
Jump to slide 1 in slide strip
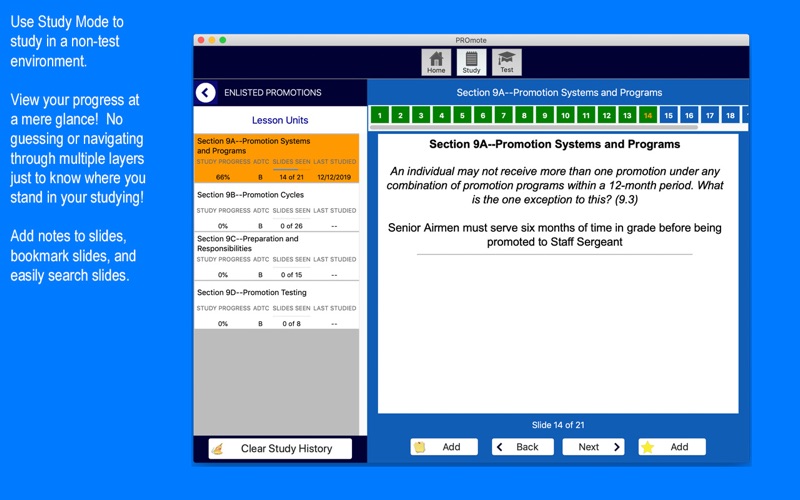(x=380, y=115)
